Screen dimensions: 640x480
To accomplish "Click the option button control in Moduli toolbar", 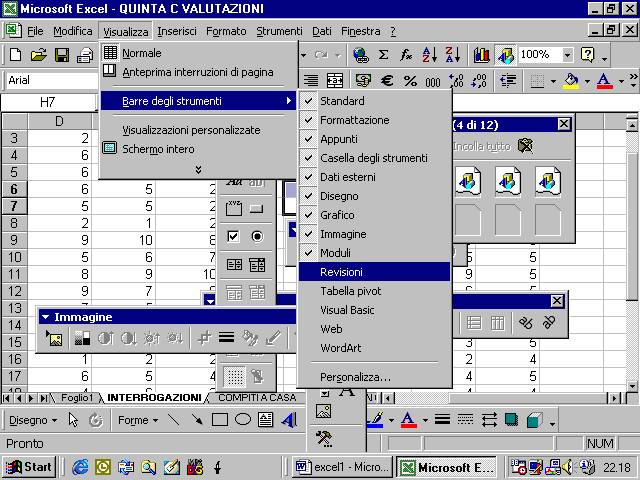I will [x=257, y=236].
